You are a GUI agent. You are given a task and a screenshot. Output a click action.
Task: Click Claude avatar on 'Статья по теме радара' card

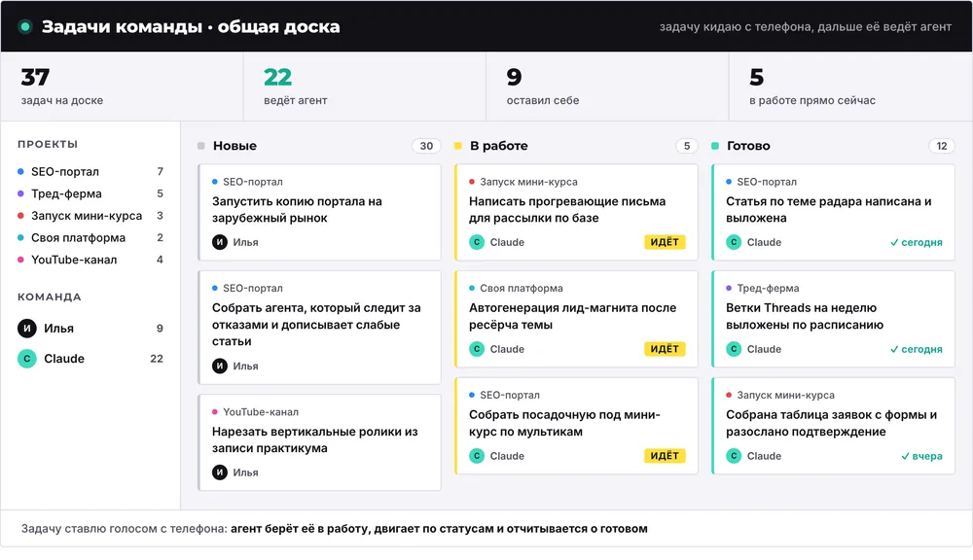(734, 242)
